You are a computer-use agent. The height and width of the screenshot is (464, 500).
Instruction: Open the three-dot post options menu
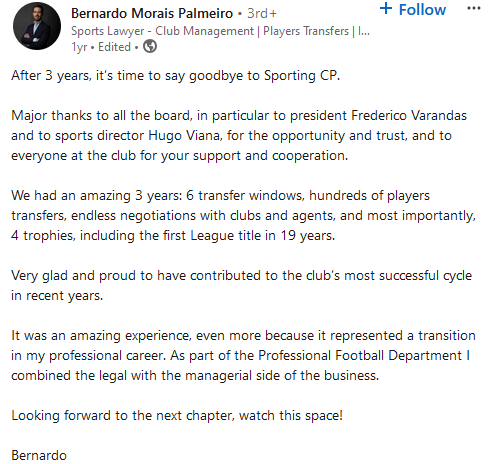(x=474, y=8)
